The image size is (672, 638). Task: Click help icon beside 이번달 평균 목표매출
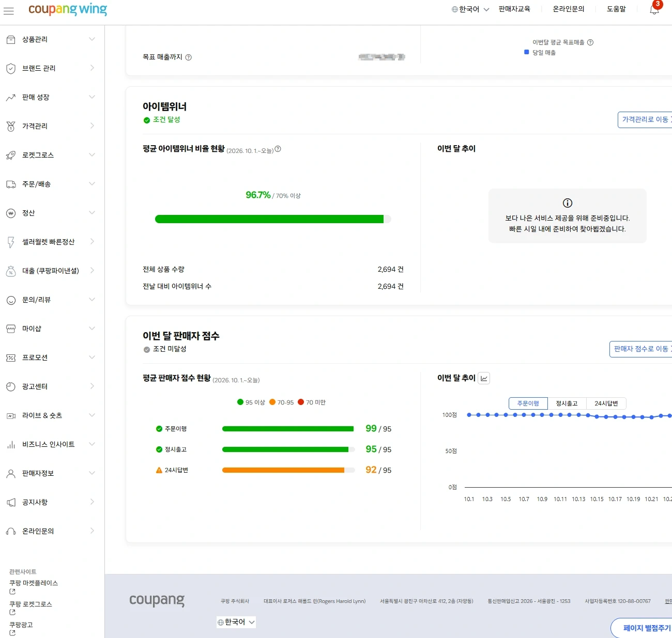point(590,42)
